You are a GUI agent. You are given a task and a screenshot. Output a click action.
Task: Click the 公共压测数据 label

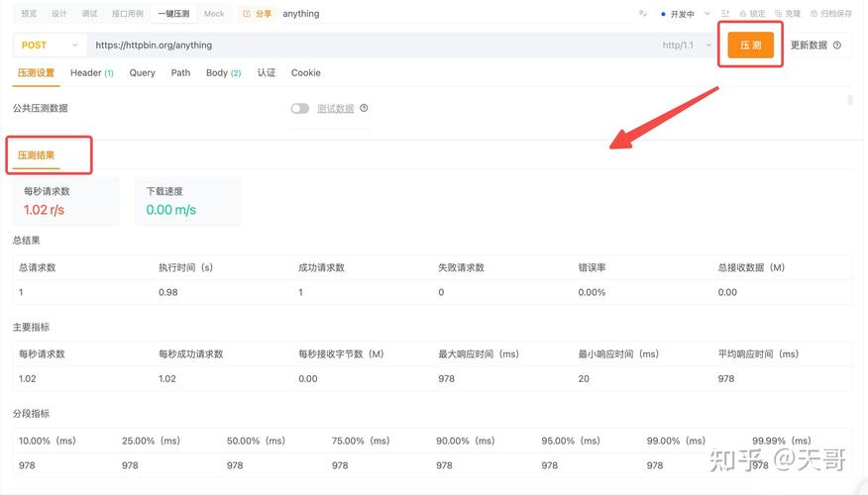coord(41,108)
